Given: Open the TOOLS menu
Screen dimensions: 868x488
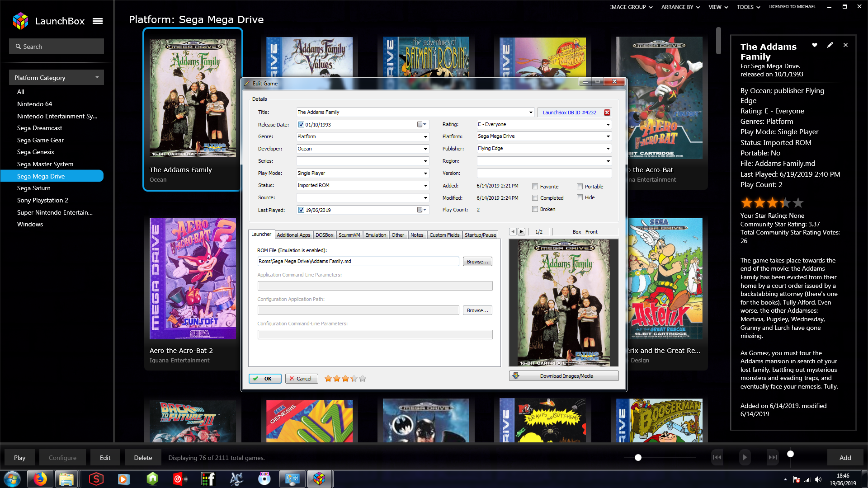Looking at the screenshot, I should (748, 7).
